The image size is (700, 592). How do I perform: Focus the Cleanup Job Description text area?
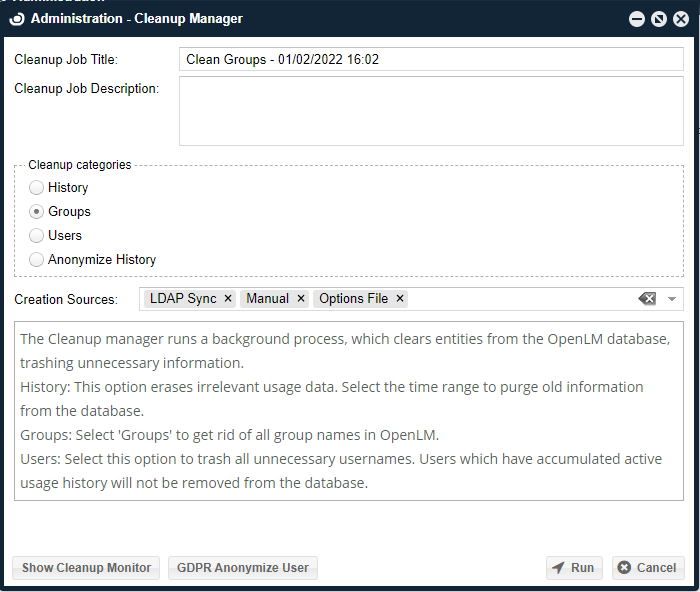point(430,111)
